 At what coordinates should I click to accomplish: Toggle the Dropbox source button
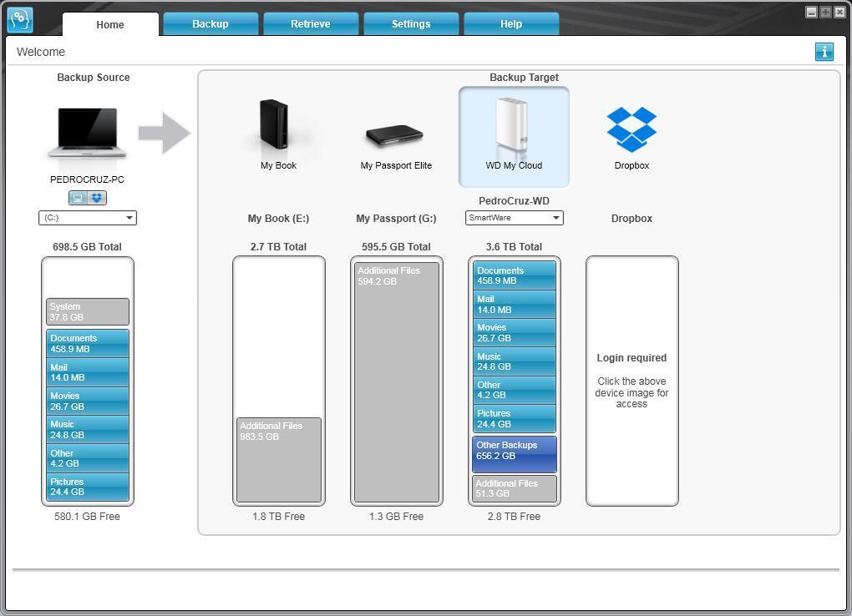[x=97, y=198]
